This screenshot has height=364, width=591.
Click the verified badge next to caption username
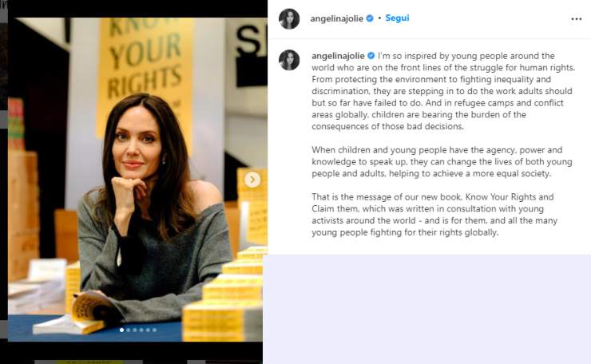[371, 56]
